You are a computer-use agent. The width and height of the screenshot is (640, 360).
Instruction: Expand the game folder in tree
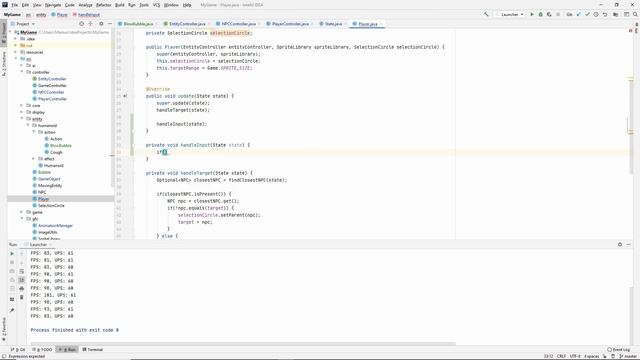click(x=22, y=212)
